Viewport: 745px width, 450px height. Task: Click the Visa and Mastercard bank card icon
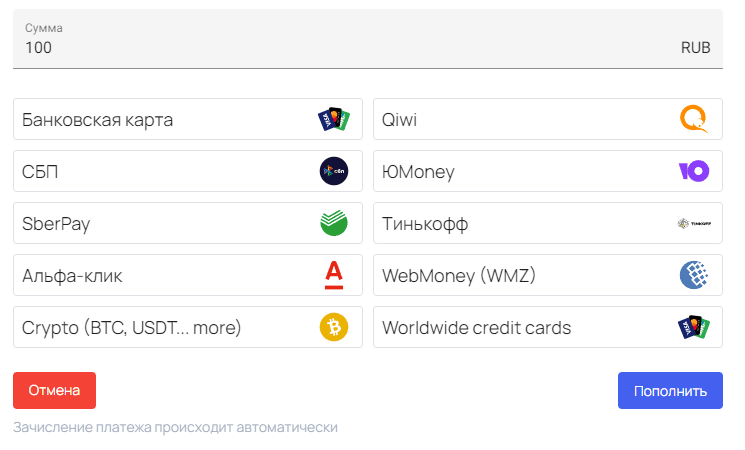coord(334,119)
